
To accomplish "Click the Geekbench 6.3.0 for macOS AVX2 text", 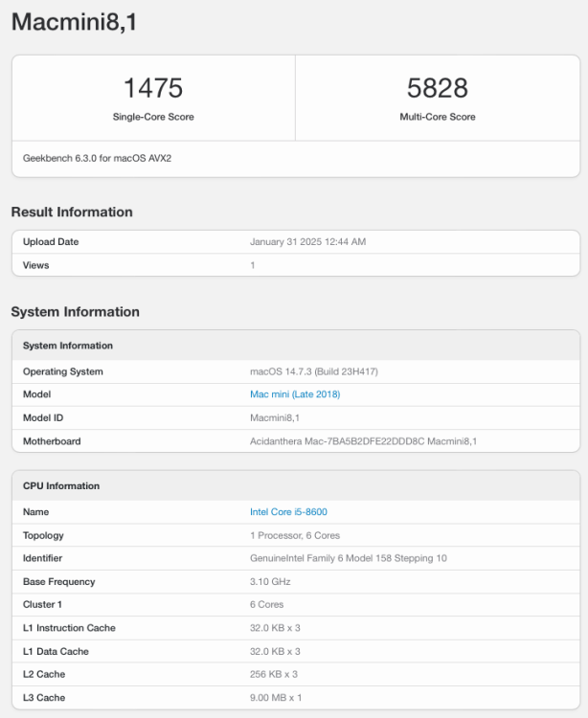I will (97, 158).
